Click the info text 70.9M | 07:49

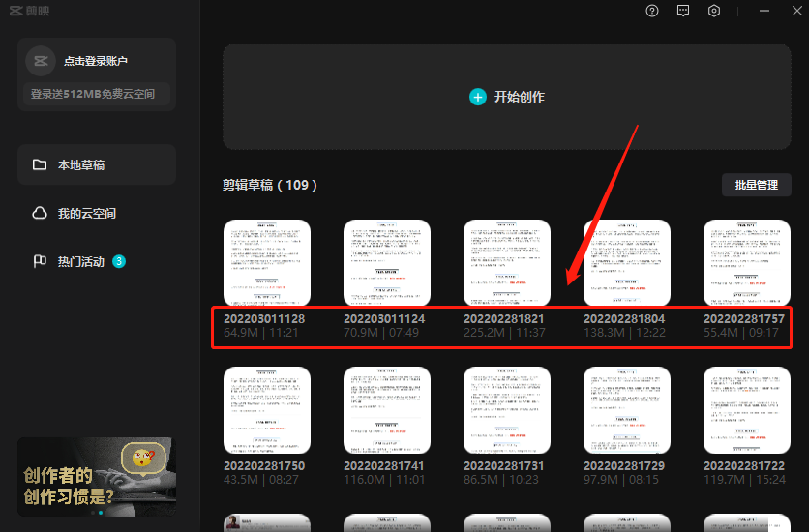point(381,333)
